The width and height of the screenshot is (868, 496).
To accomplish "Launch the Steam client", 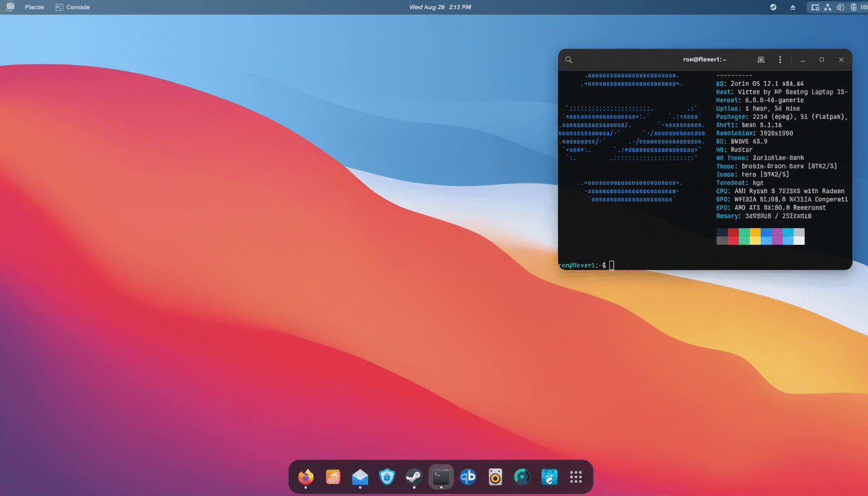I will (x=413, y=477).
